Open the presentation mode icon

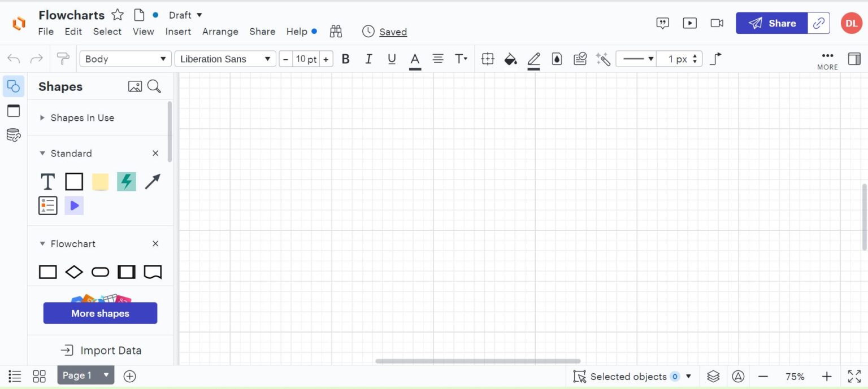[x=689, y=23]
